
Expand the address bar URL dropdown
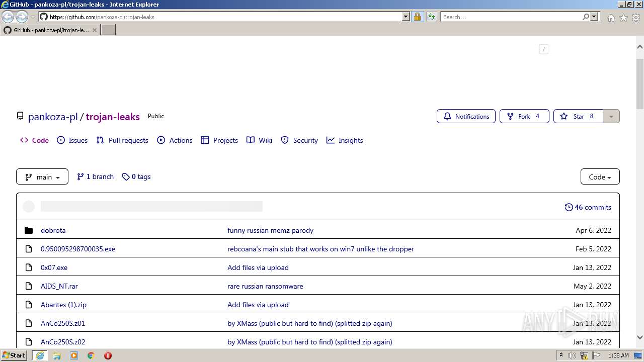tap(406, 17)
